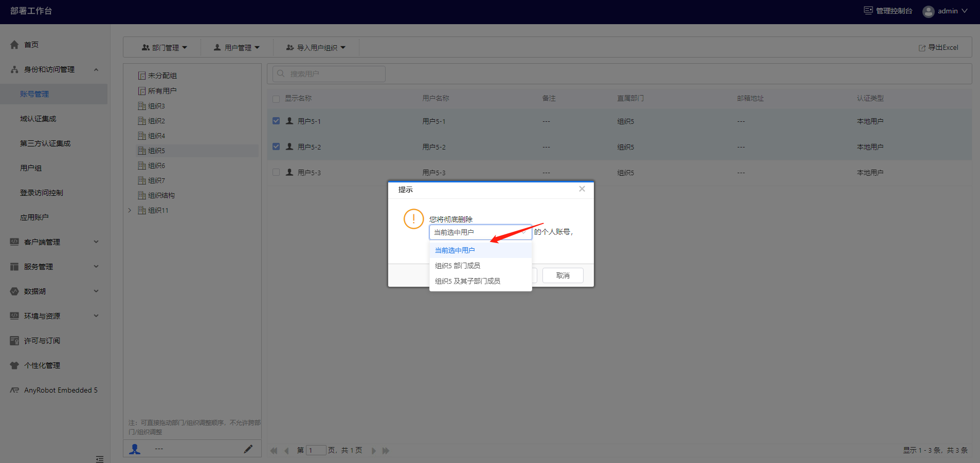Viewport: 980px width, 463px height.
Task: Click the 环境与资源 sidebar icon
Action: (x=14, y=316)
